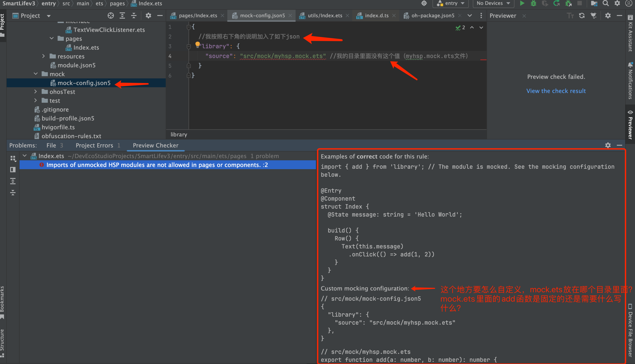This screenshot has width=635, height=364.
Task: Collapse the Index.ets problem group
Action: (x=24, y=156)
